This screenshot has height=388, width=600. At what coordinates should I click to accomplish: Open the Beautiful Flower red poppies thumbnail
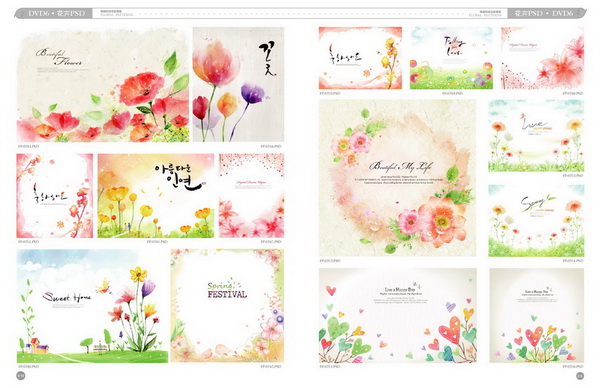pyautogui.click(x=103, y=85)
